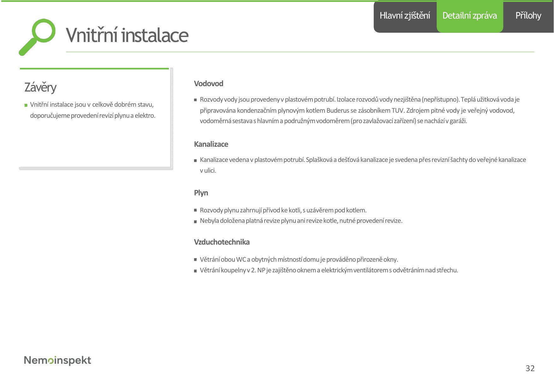Image resolution: width=554 pixels, height=392 pixels.
Task: Click the green bullet in Závěry box
Action: [x=26, y=105]
